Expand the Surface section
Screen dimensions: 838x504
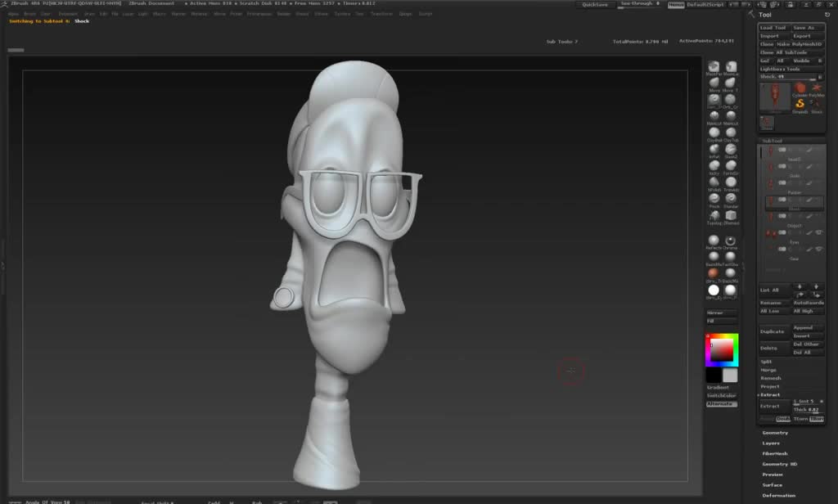(773, 485)
